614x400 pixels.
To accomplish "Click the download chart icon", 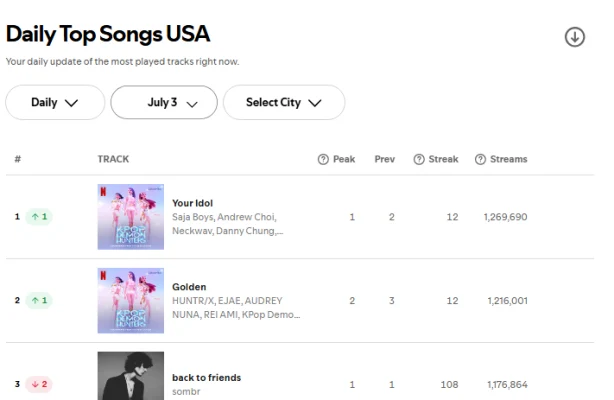I will tap(575, 37).
